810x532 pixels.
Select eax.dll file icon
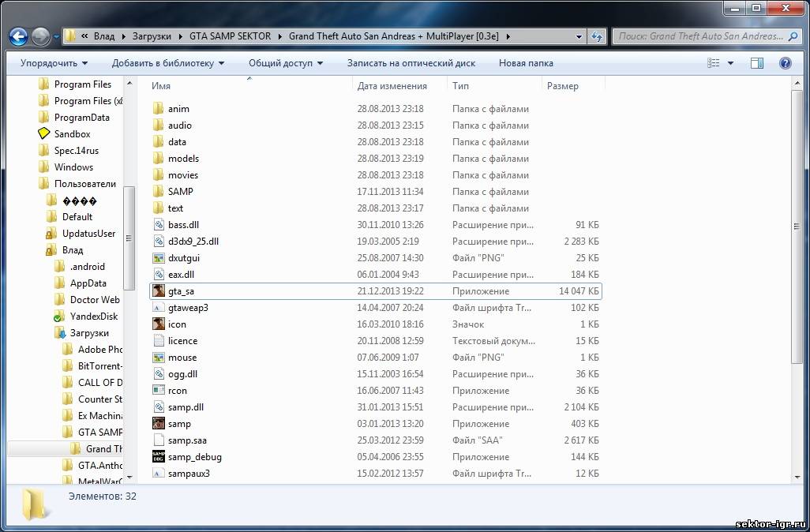[x=159, y=274]
